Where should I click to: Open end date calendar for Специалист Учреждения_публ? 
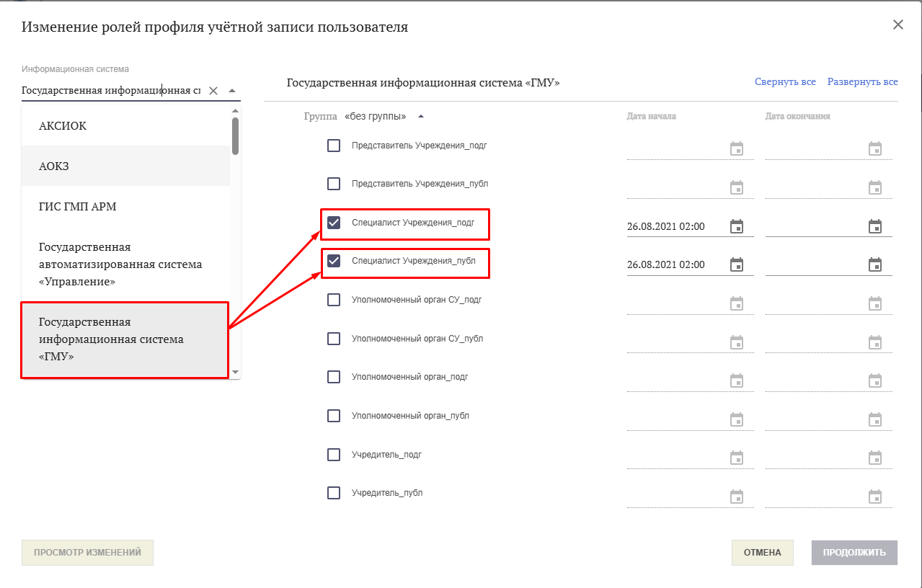coord(874,264)
